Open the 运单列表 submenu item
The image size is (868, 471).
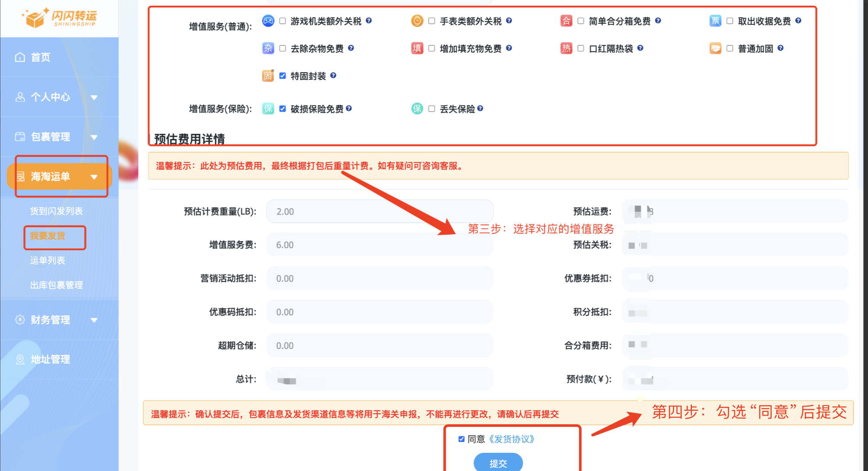(48, 261)
